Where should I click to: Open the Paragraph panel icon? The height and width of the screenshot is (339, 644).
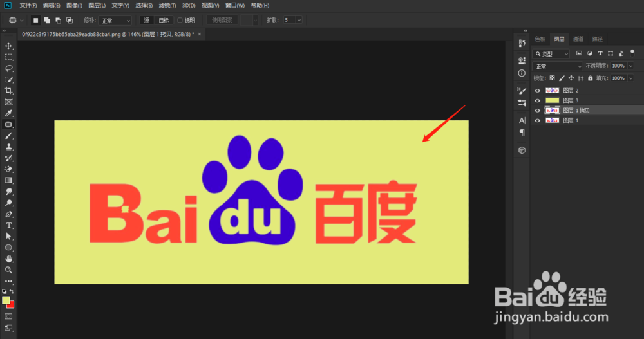[x=522, y=132]
